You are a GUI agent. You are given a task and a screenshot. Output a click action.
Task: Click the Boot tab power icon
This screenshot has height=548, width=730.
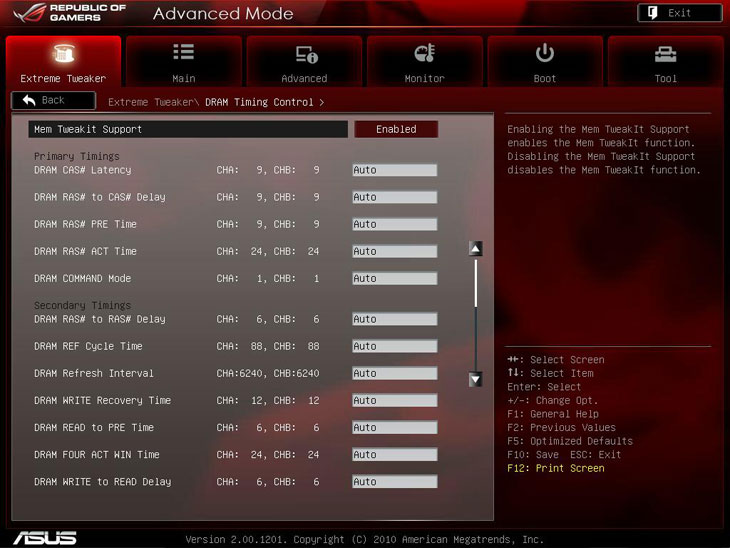click(x=545, y=53)
